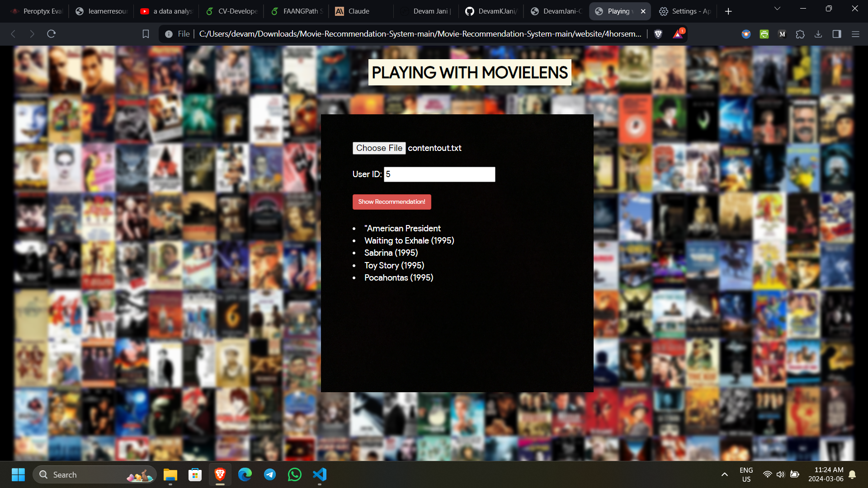Toggle the browser sidebar panel
868x488 pixels.
pos(837,34)
